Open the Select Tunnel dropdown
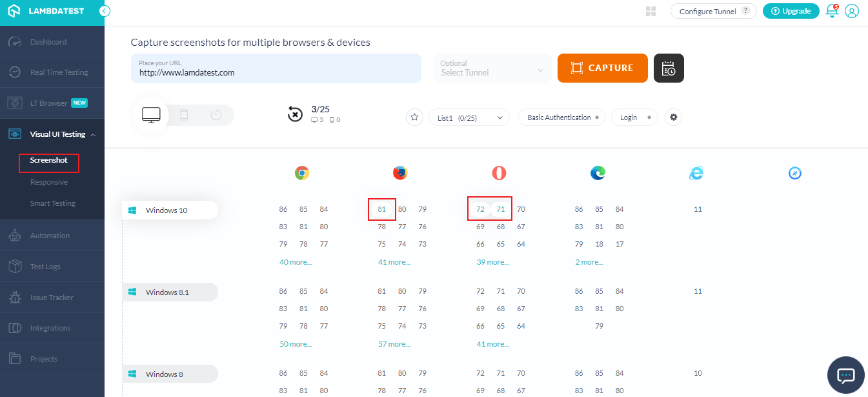Image resolution: width=868 pixels, height=397 pixels. pyautogui.click(x=492, y=68)
